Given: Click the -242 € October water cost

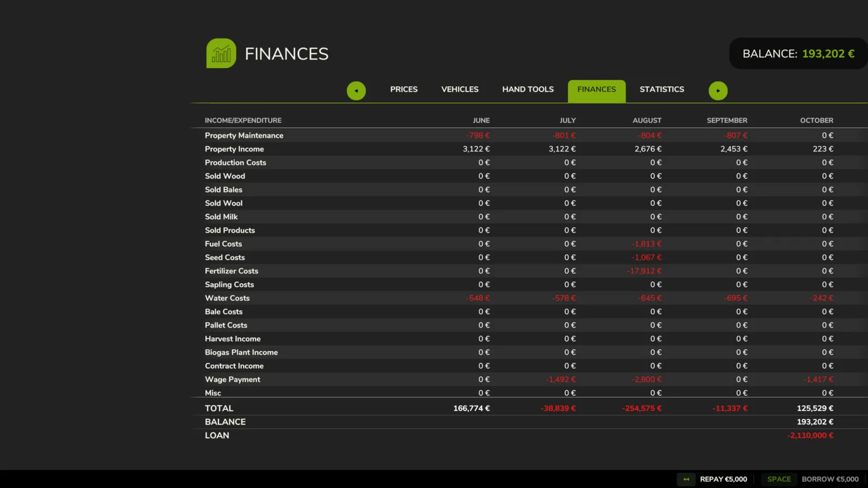Looking at the screenshot, I should [x=821, y=298].
